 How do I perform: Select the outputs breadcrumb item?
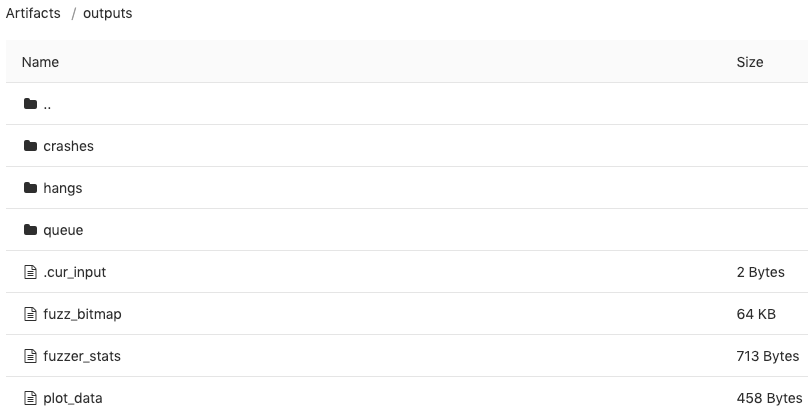(x=108, y=13)
